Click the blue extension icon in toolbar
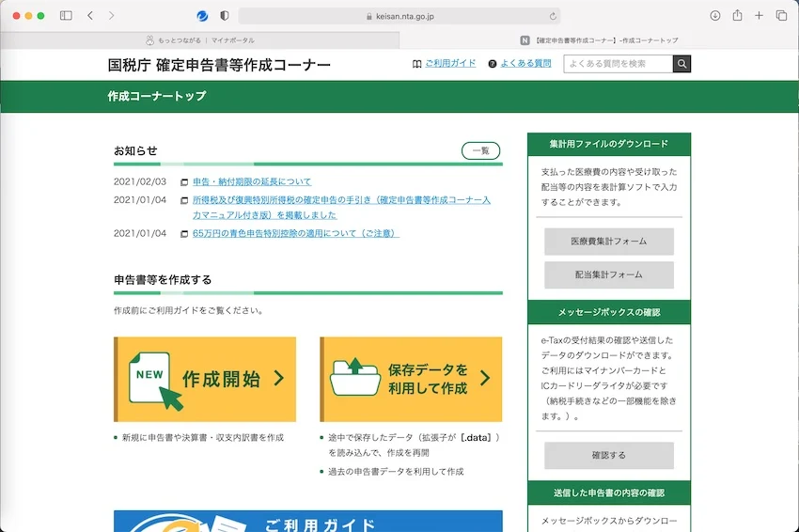The width and height of the screenshot is (799, 532). coord(202,16)
